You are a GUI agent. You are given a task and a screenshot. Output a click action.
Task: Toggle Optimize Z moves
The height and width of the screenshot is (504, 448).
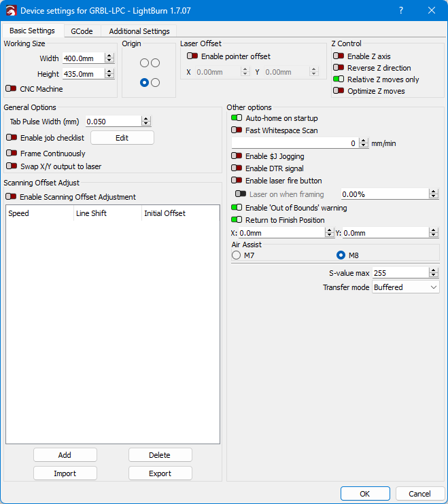tap(339, 90)
